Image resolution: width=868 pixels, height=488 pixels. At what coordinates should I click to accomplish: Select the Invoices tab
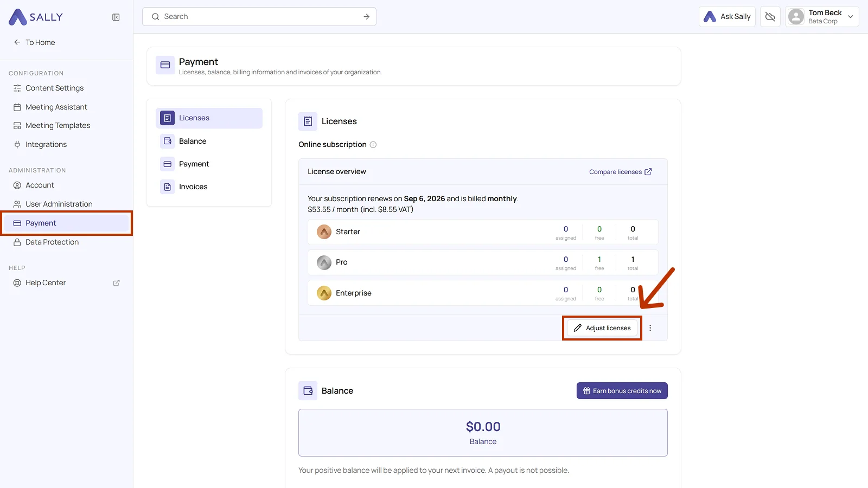coord(209,187)
